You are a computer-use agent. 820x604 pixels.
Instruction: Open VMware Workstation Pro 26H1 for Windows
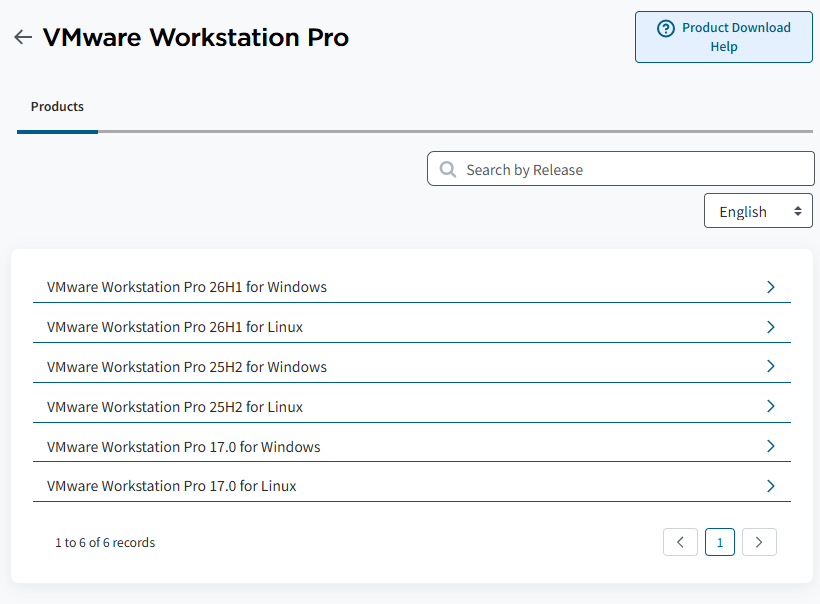point(187,287)
